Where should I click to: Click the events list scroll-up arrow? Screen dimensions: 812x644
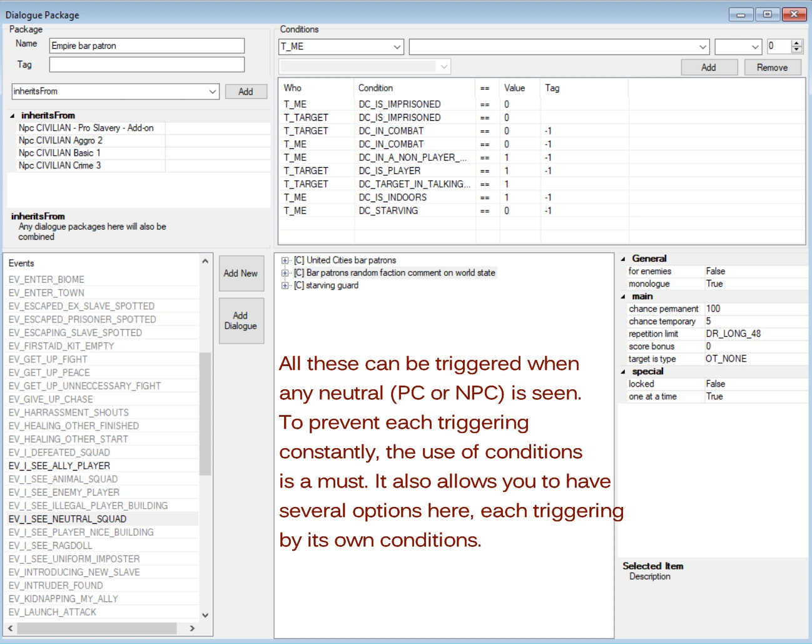point(205,261)
